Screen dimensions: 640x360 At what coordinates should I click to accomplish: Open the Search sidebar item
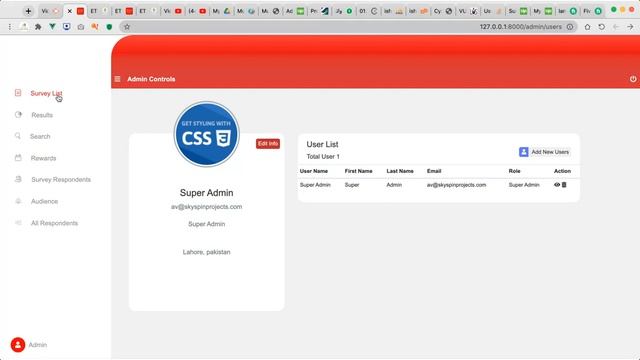tap(40, 136)
